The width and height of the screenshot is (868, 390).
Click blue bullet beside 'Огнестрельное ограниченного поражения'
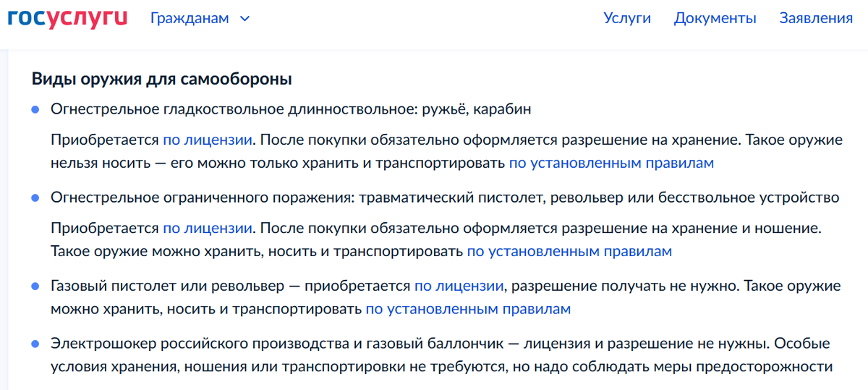point(35,198)
